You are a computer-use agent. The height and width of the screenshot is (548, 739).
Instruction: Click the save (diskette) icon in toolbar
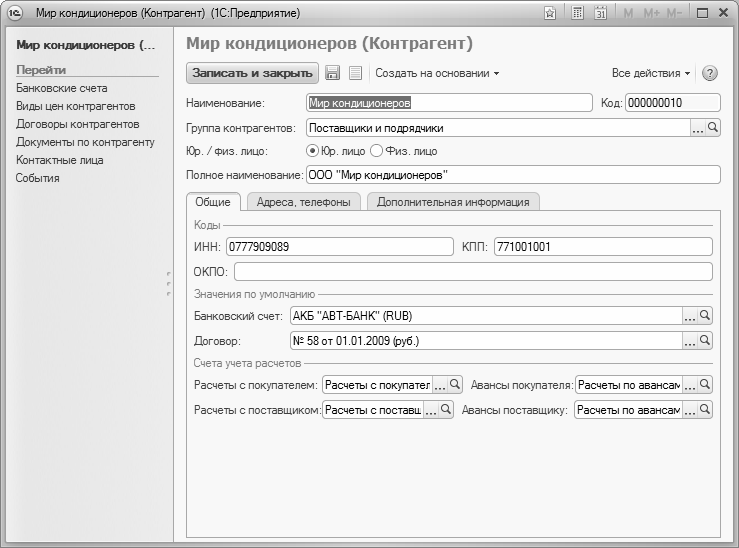[333, 73]
